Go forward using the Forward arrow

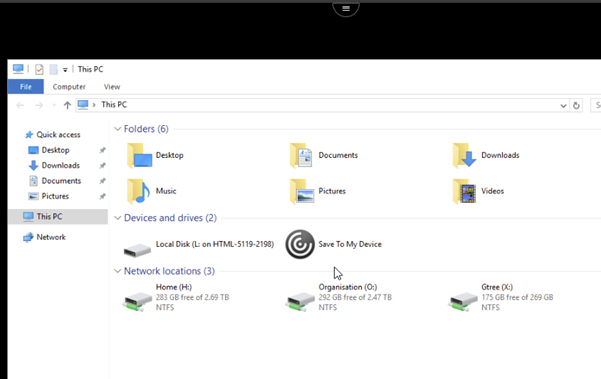[x=39, y=105]
